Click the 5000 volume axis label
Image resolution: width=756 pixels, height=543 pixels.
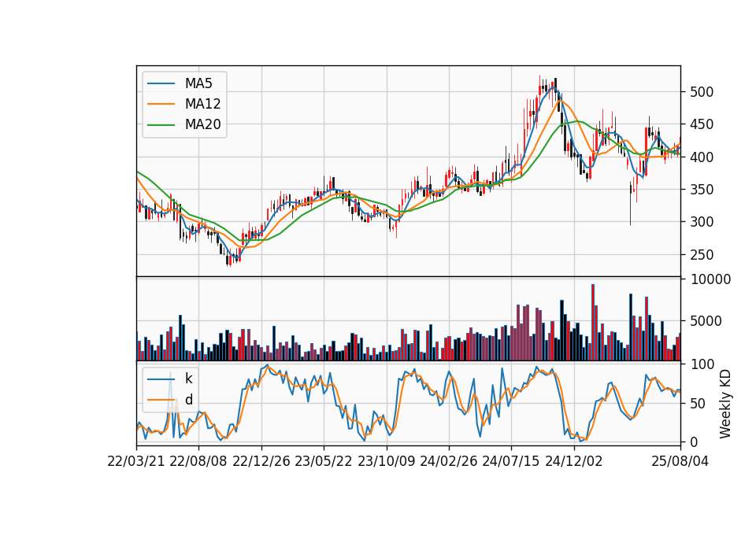[x=706, y=321]
